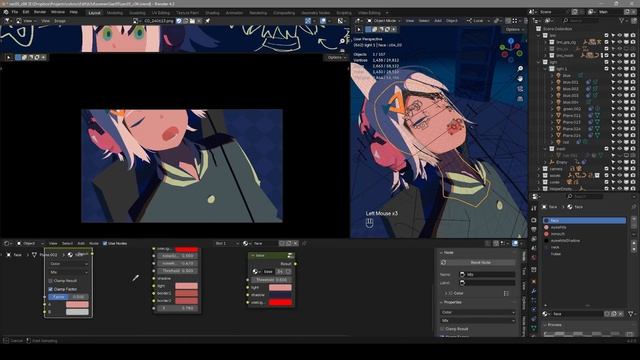Select the face material slot
The image size is (640, 360).
tap(584, 220)
